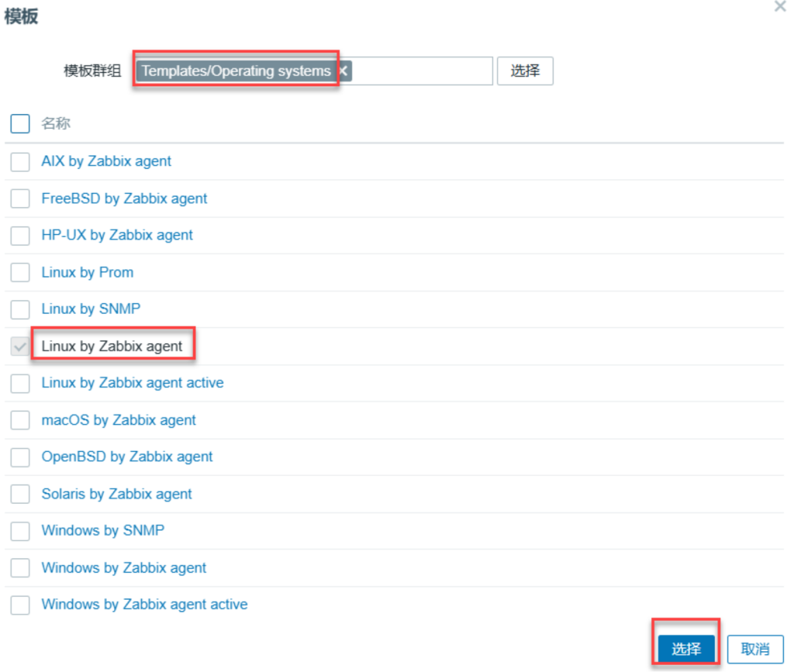The width and height of the screenshot is (794, 672).
Task: Check the AIX by Zabbix agent box
Action: click(x=20, y=162)
